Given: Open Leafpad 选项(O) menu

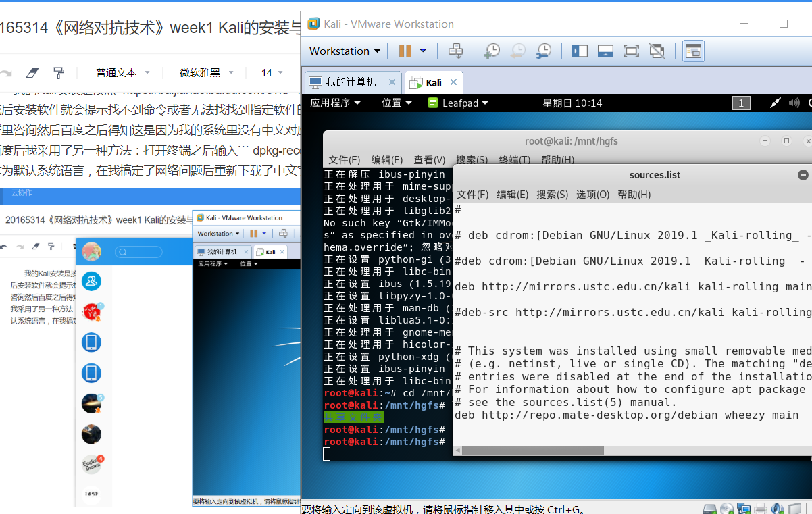Looking at the screenshot, I should point(592,194).
